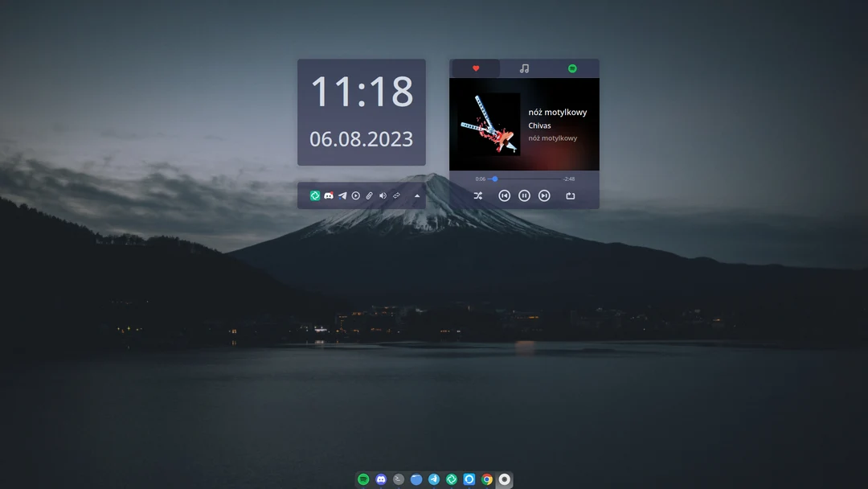Screen dimensions: 868x489
Task: Toggle repeat mode in the music player
Action: [571, 195]
